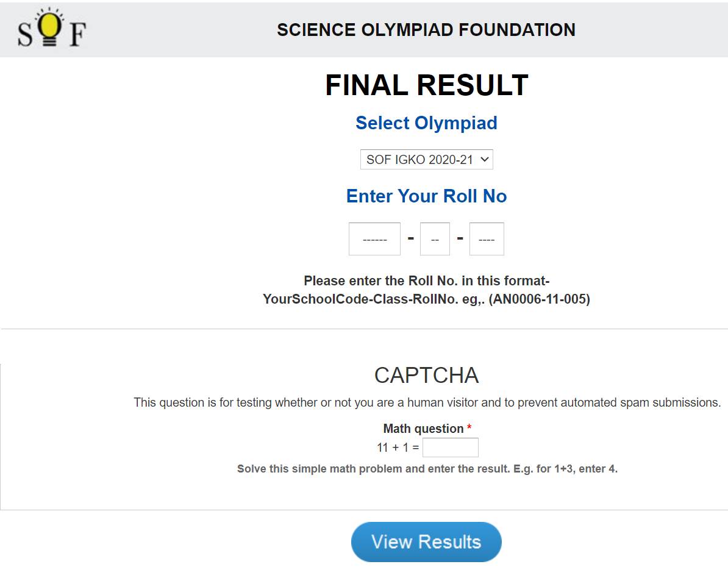Expand the olympiad list via the chevron arrow
The width and height of the screenshot is (728, 567).
pyautogui.click(x=485, y=159)
